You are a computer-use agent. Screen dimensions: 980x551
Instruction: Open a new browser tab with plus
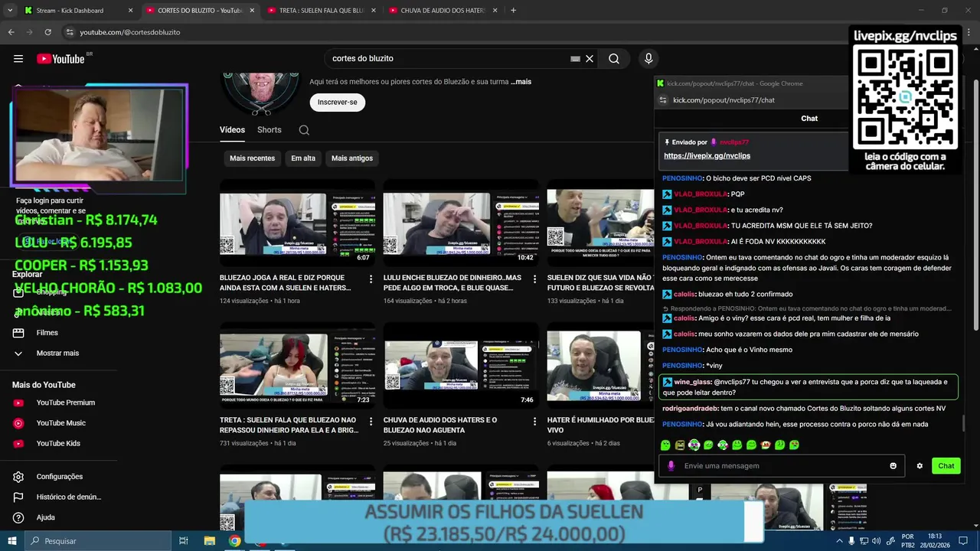[513, 11]
